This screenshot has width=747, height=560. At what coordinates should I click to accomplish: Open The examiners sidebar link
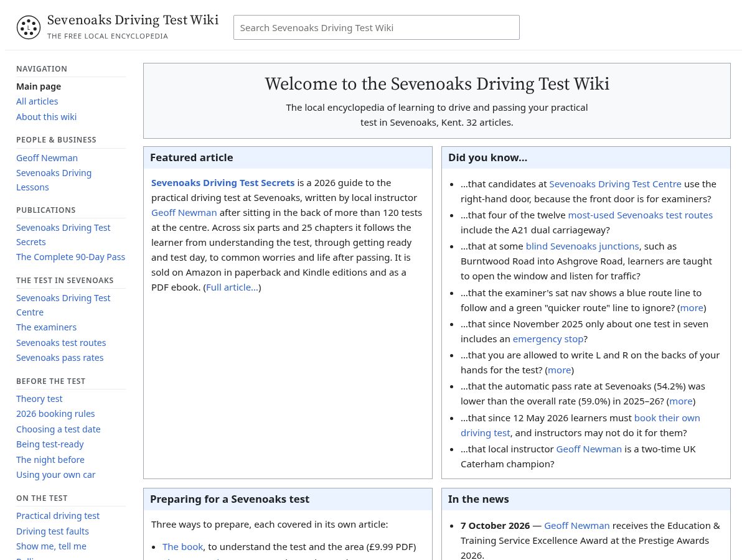pos(47,327)
